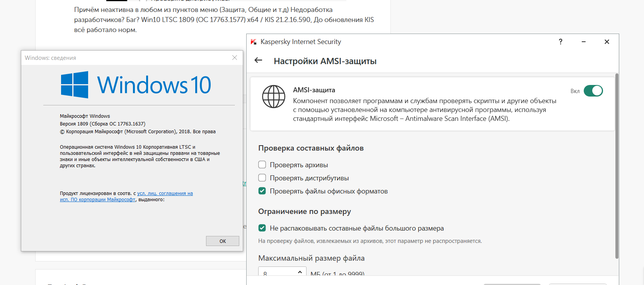Go back using the arrow beside Настройки AMSI-защиты

[x=259, y=60]
